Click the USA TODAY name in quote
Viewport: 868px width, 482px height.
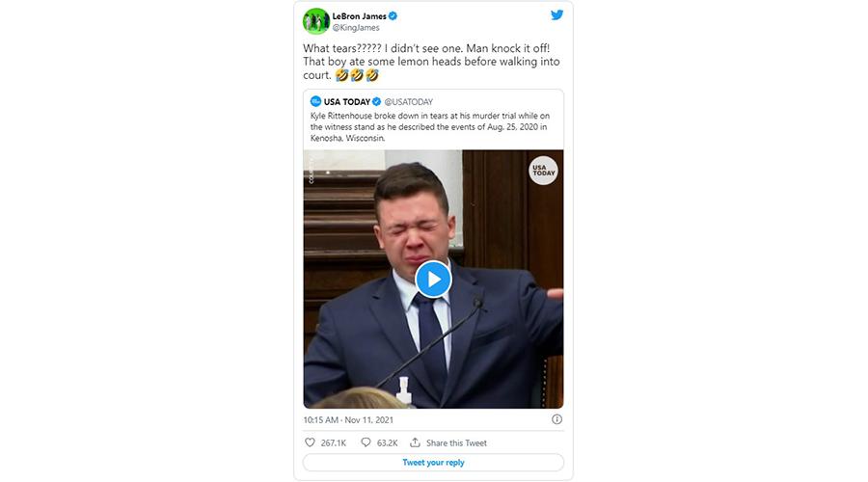tap(347, 101)
